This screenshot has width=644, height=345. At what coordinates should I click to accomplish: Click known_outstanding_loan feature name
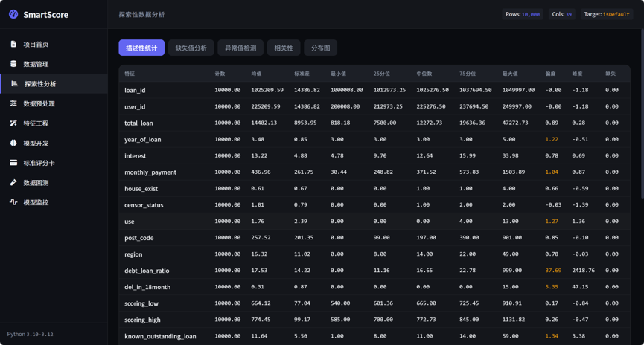pyautogui.click(x=160, y=336)
